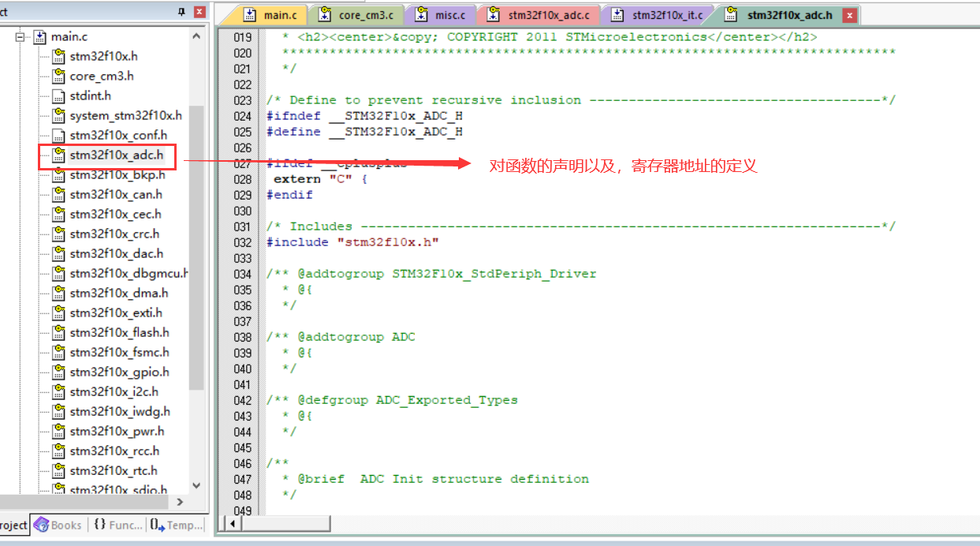This screenshot has width=980, height=546.
Task: Select stm32f10x_dma.h in the project tree
Action: point(113,293)
